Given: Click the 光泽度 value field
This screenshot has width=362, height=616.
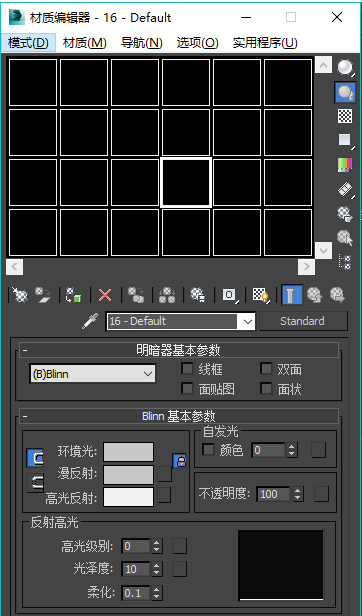Looking at the screenshot, I should click(136, 569).
